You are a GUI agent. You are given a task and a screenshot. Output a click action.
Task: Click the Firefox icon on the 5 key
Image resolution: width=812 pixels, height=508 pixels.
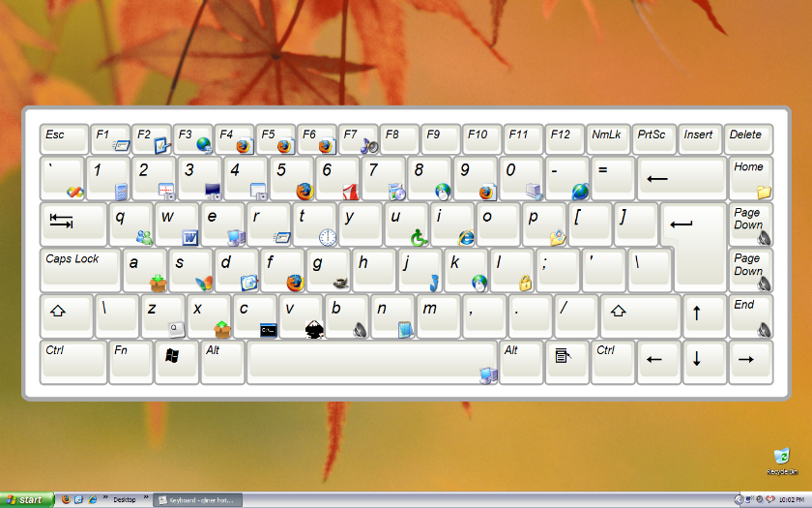coord(305,192)
